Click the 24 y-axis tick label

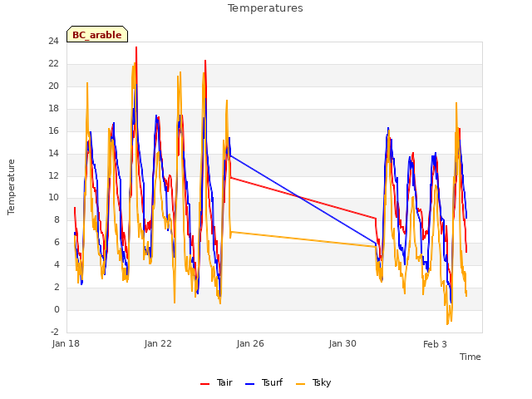tap(53, 42)
